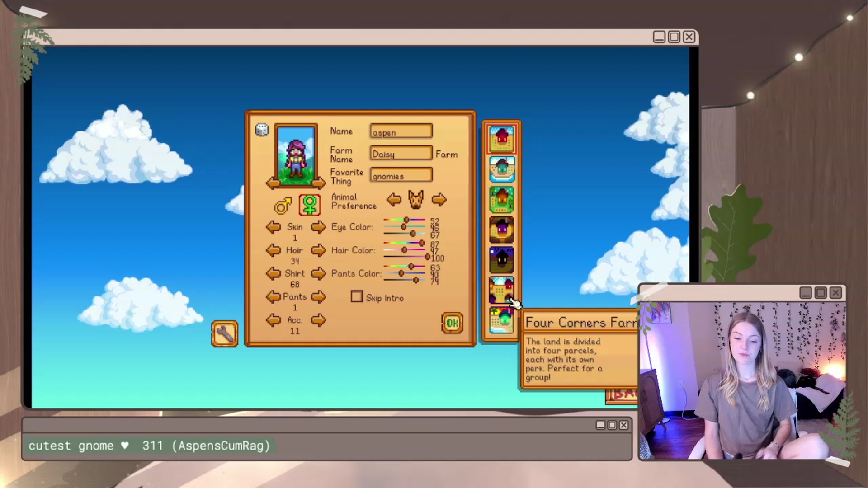Minimize the game overlay window frame
868x488 pixels.
(x=659, y=37)
